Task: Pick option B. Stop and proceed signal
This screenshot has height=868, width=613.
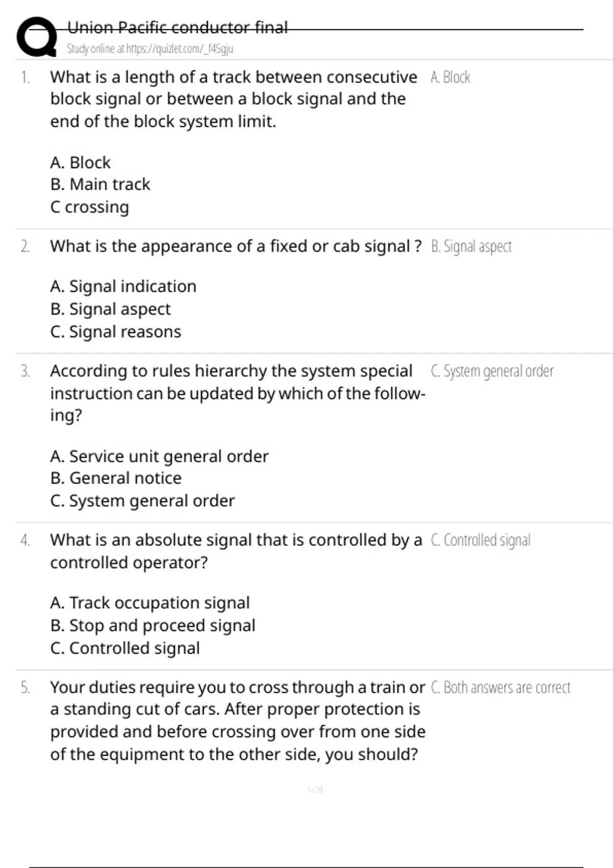Action: pos(153,625)
